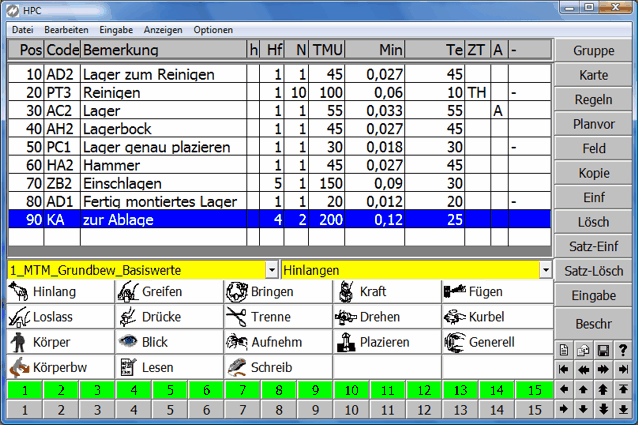This screenshot has width=638, height=425.
Task: Open the Hinlangen dropdown arrow
Action: (x=545, y=270)
